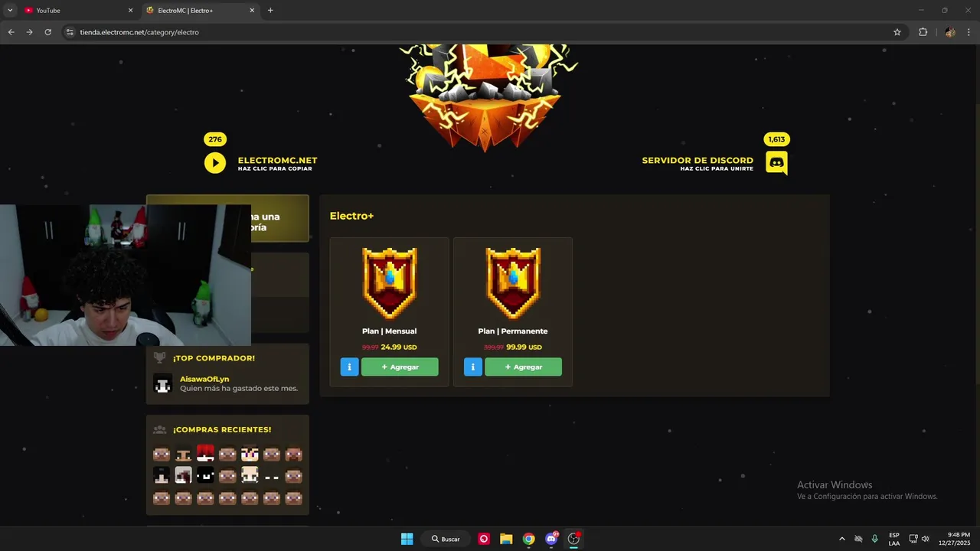This screenshot has height=551, width=980.
Task: View site information icon in address bar
Action: (70, 32)
